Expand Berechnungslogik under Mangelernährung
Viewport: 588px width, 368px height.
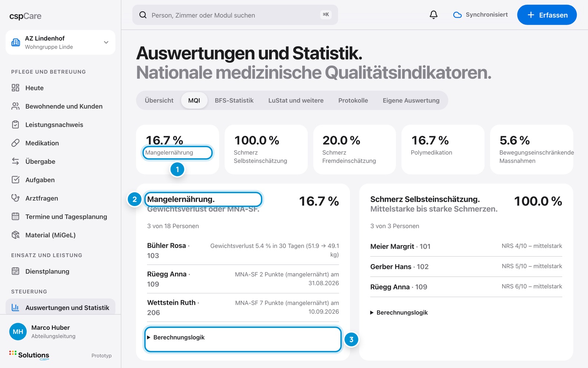click(x=176, y=337)
